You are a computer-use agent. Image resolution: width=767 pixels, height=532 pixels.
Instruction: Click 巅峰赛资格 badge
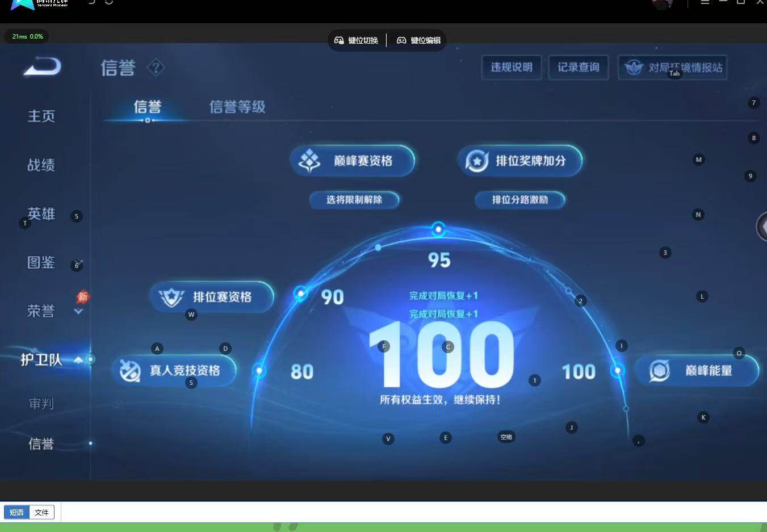tap(353, 161)
